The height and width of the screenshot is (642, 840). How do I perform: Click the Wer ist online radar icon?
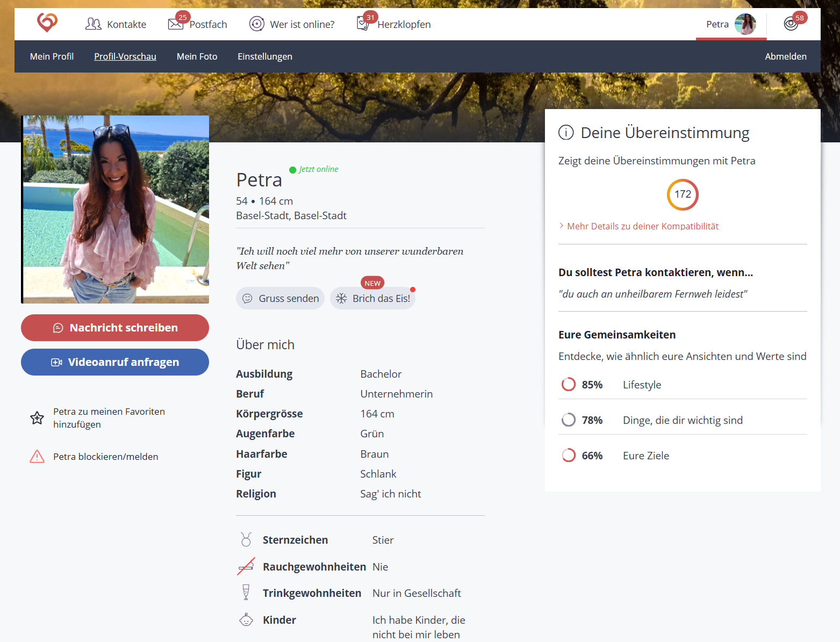(x=257, y=24)
